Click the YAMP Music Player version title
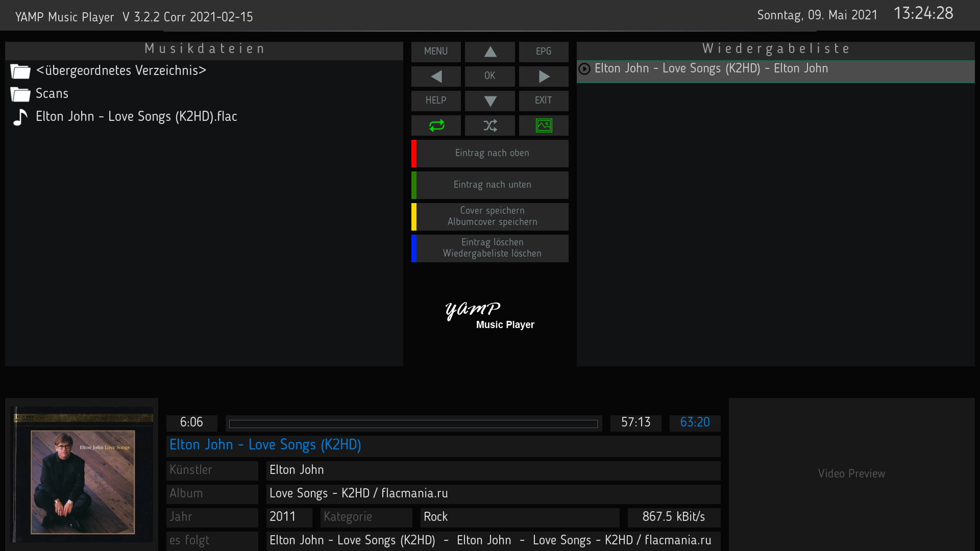 pyautogui.click(x=134, y=17)
